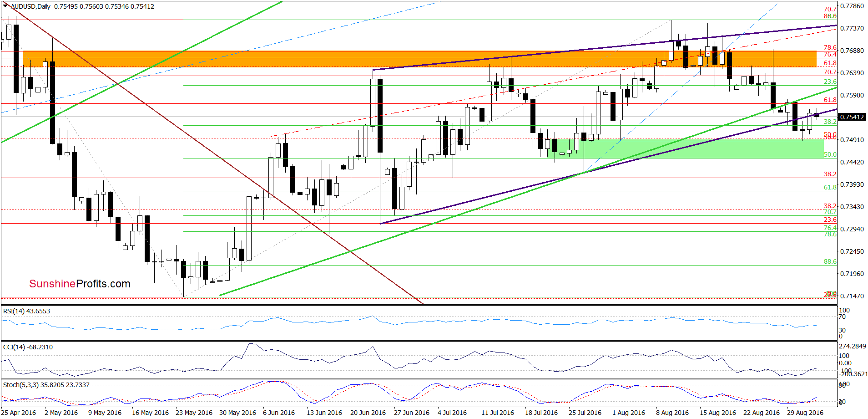Click the 16 May 2016 date label
Viewport: 868px width, 419px height.
coord(150,413)
